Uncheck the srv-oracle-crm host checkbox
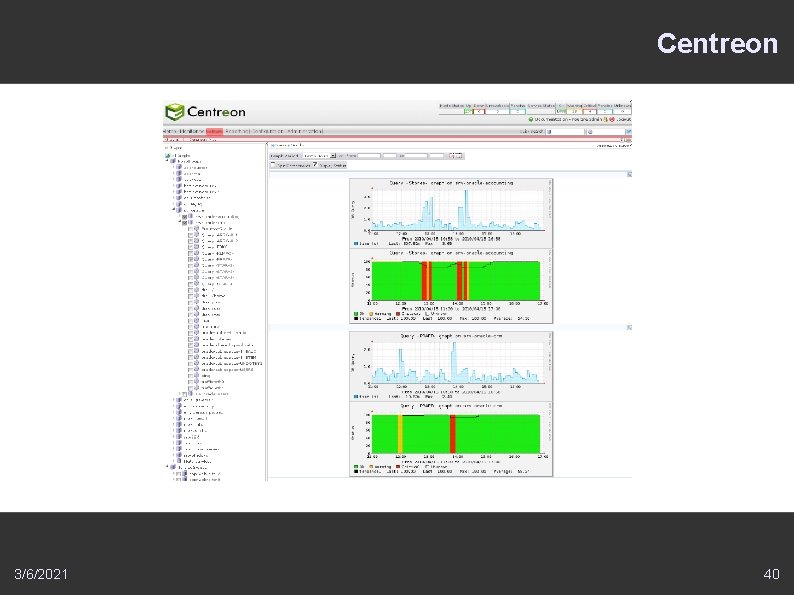 pos(184,223)
